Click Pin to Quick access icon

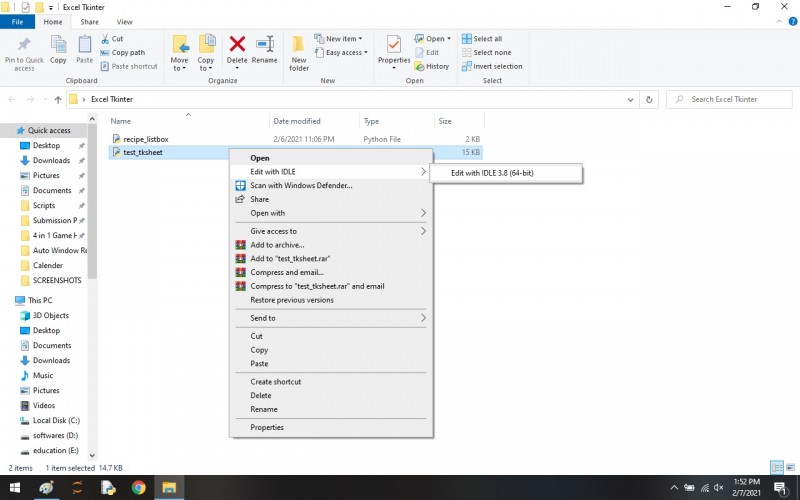tap(24, 44)
